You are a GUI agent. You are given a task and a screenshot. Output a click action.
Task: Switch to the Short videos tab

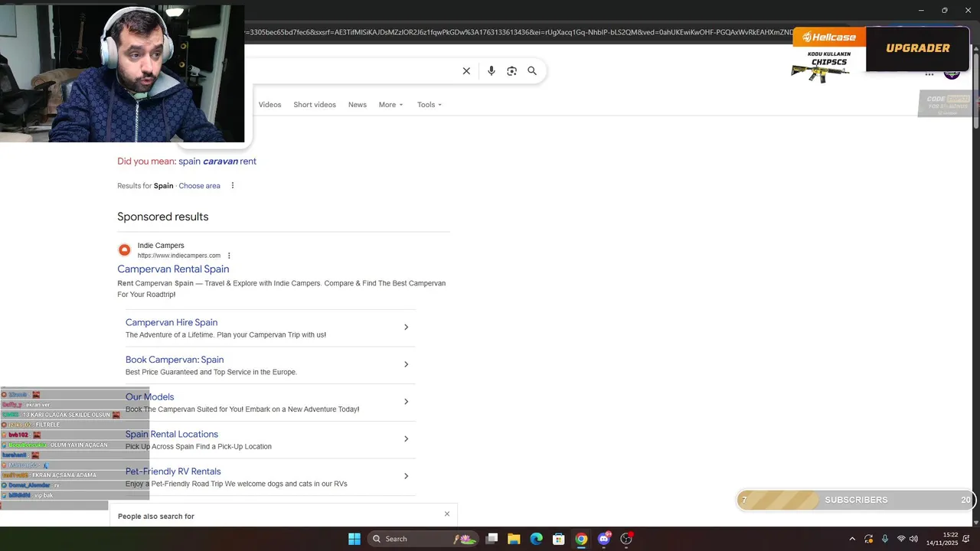point(315,105)
